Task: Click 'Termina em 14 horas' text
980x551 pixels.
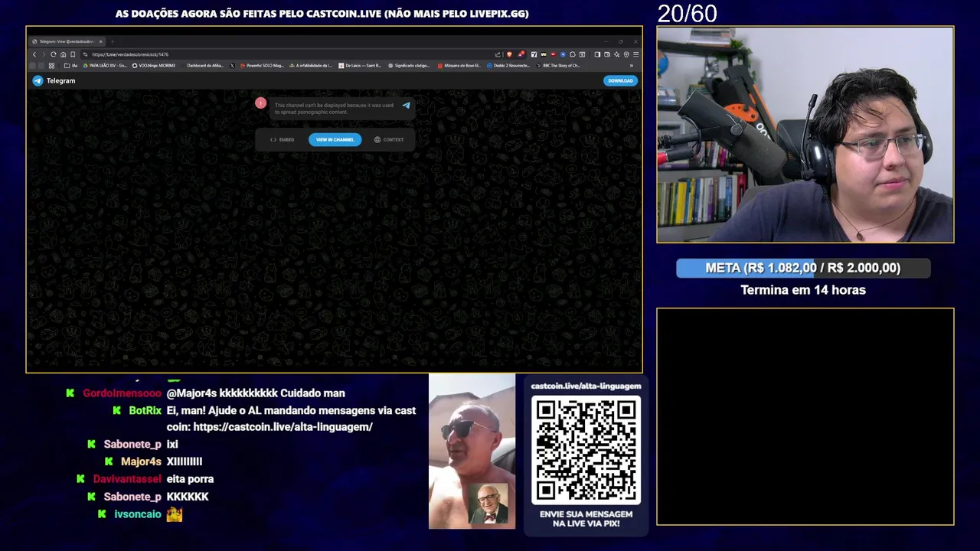Action: 803,290
